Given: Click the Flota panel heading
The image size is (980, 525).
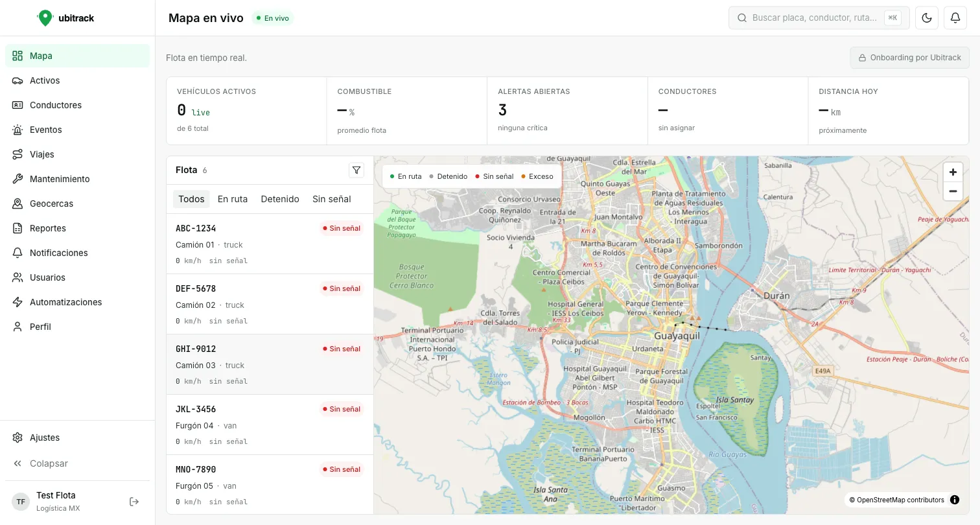Looking at the screenshot, I should 186,170.
